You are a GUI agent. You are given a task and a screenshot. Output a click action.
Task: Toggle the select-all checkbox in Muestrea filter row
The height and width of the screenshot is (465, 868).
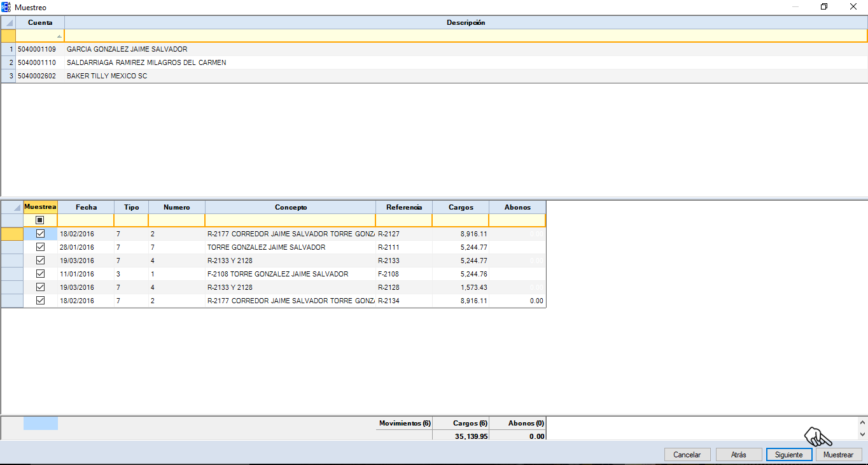click(40, 220)
